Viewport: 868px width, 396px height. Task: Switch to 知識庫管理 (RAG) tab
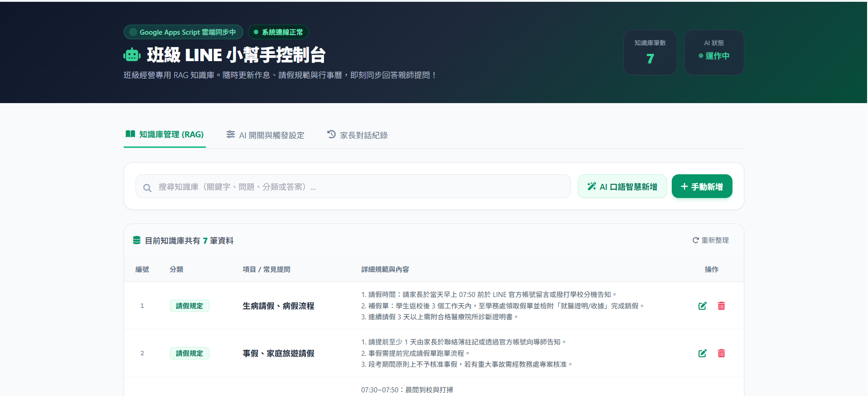tap(165, 135)
